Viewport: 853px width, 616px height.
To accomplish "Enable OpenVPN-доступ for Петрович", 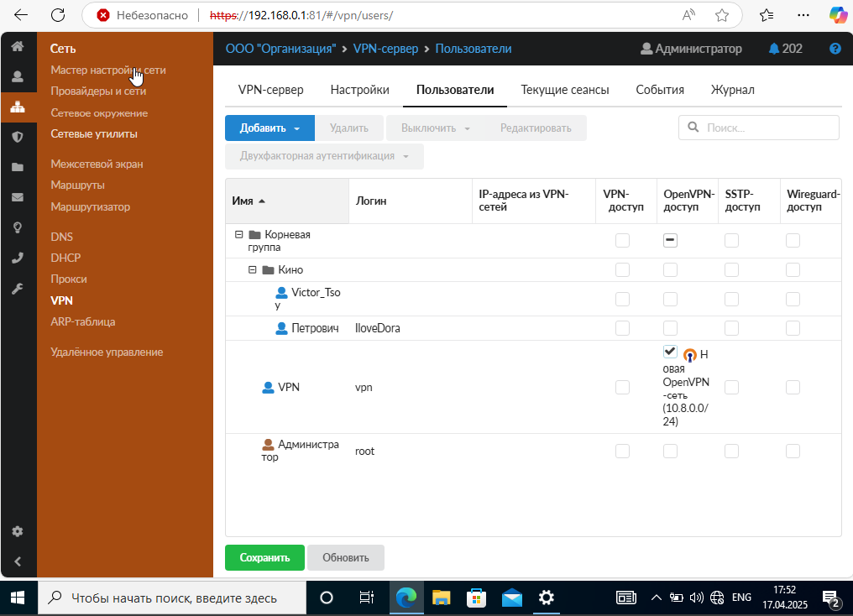I will (670, 328).
